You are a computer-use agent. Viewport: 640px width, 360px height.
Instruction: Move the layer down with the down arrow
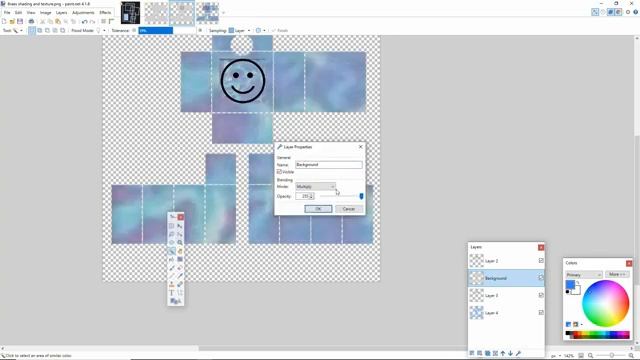pos(510,353)
